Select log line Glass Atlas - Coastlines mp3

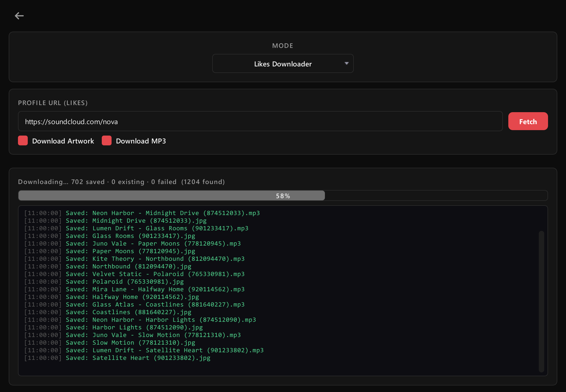click(x=134, y=305)
